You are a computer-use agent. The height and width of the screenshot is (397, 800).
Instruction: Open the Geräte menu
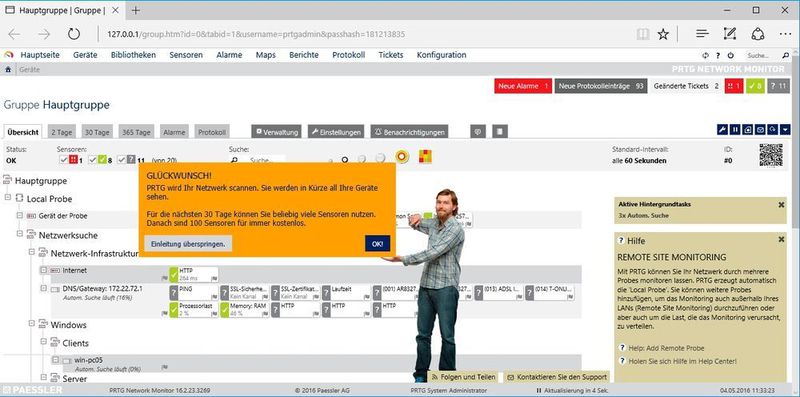tap(85, 55)
